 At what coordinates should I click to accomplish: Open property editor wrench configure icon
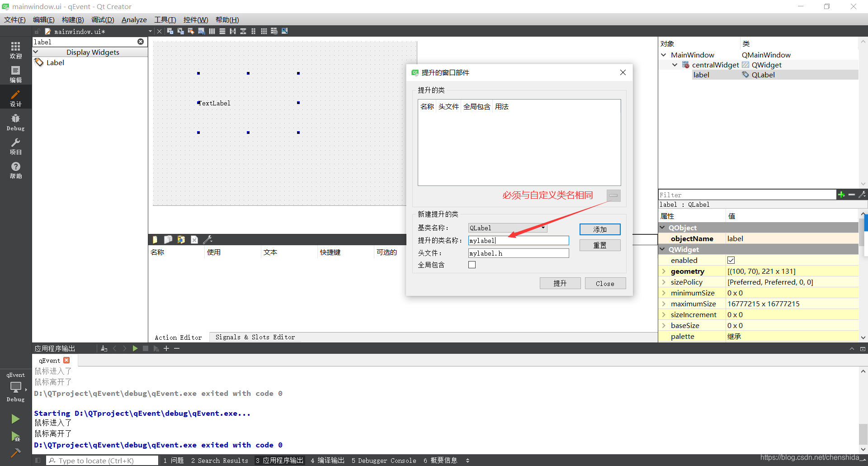[862, 195]
